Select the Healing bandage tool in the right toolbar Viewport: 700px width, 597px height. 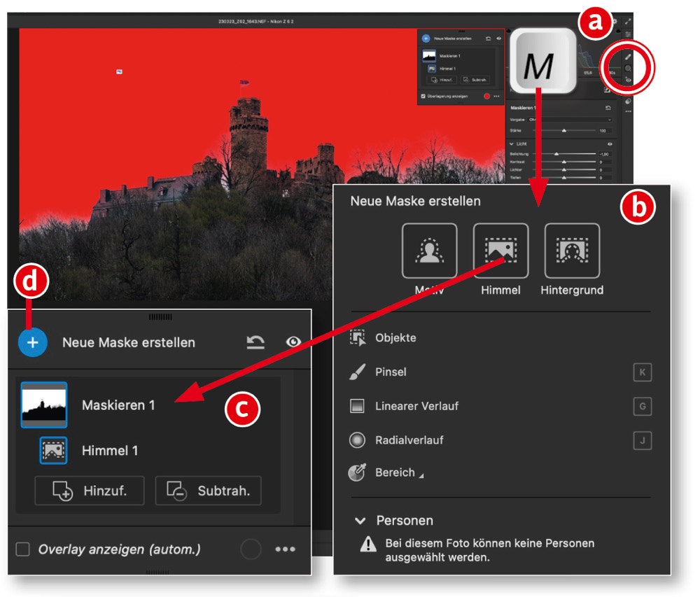(x=628, y=57)
